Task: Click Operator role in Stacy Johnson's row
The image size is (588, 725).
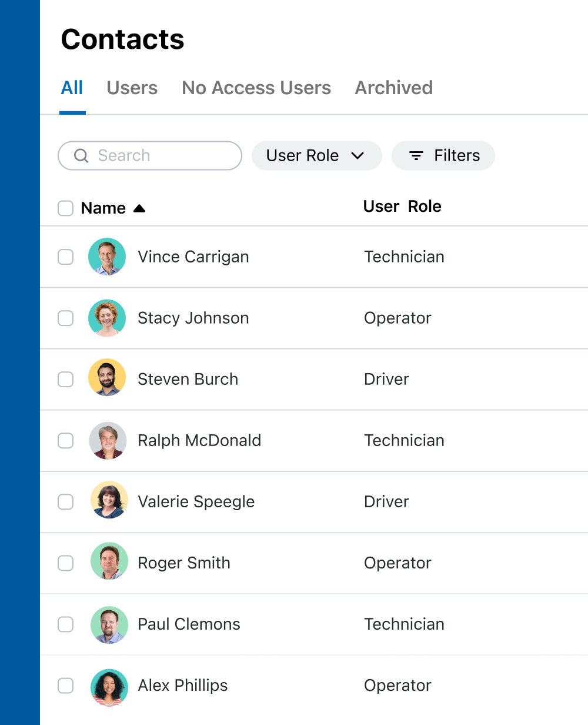Action: tap(398, 318)
